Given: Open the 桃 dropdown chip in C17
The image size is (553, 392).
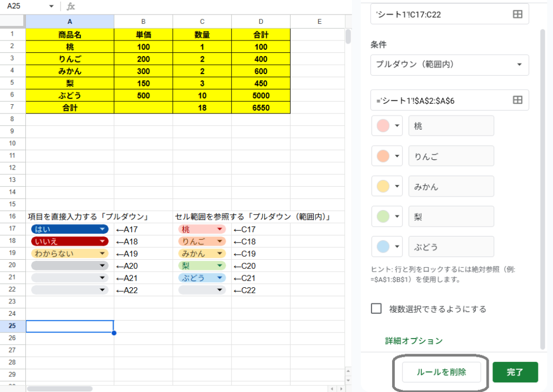Looking at the screenshot, I should pos(202,229).
